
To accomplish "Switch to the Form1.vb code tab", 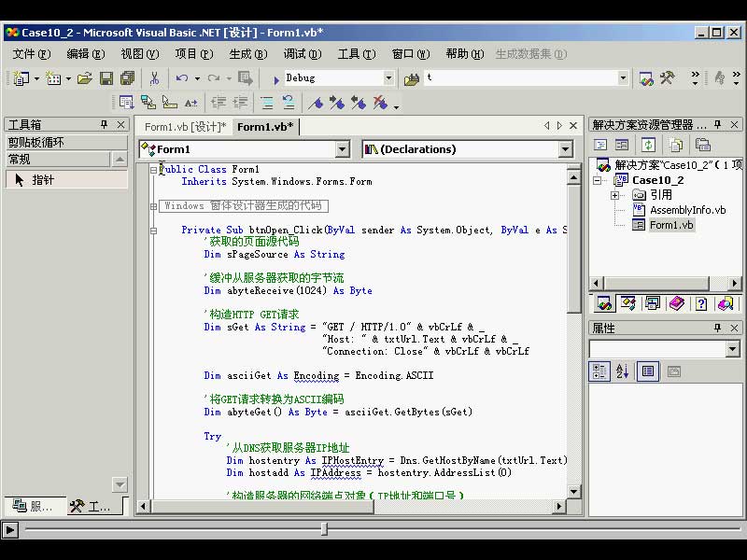I will point(265,127).
